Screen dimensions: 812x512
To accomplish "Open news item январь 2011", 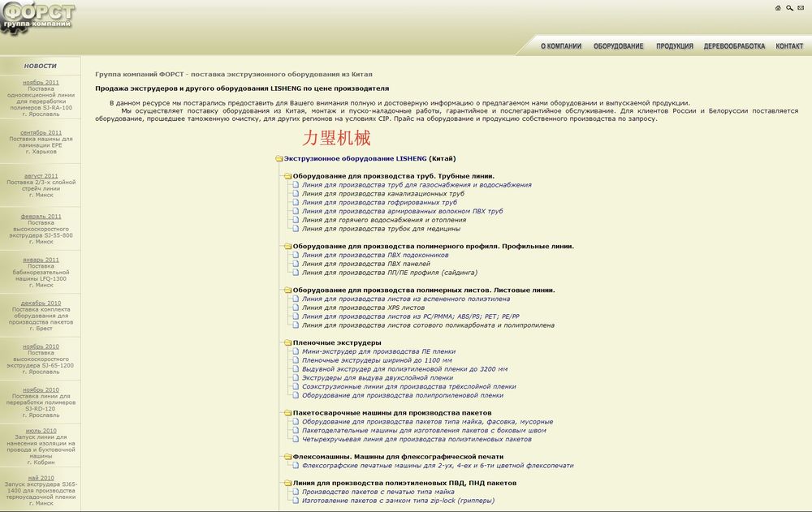I will click(41, 260).
